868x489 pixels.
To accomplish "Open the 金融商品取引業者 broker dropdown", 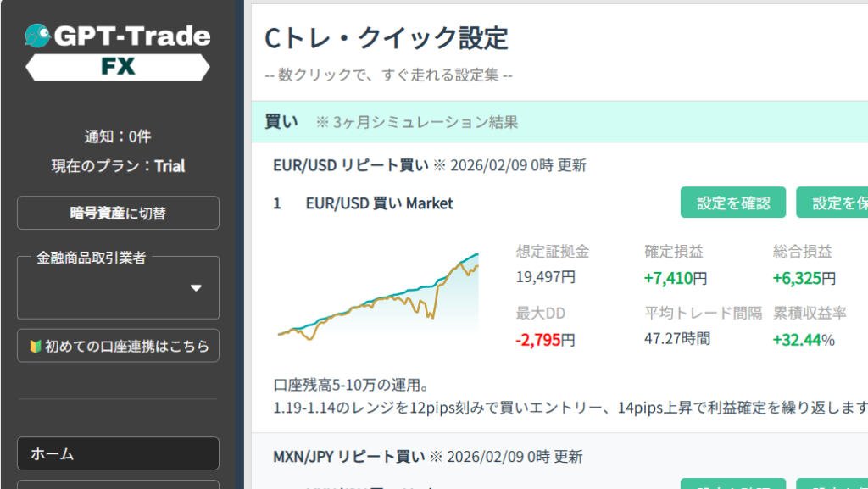I will (118, 287).
